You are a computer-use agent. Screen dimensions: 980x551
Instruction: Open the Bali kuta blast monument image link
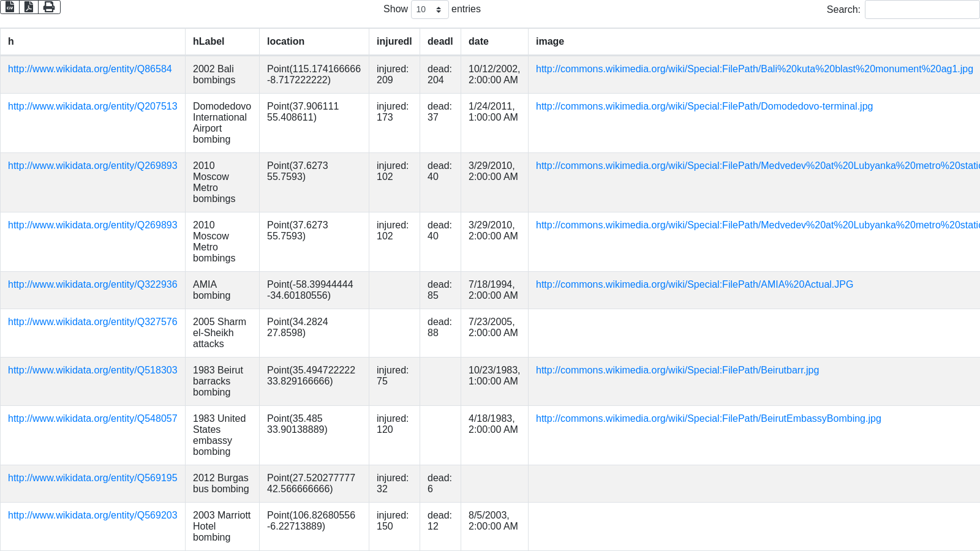pyautogui.click(x=754, y=69)
